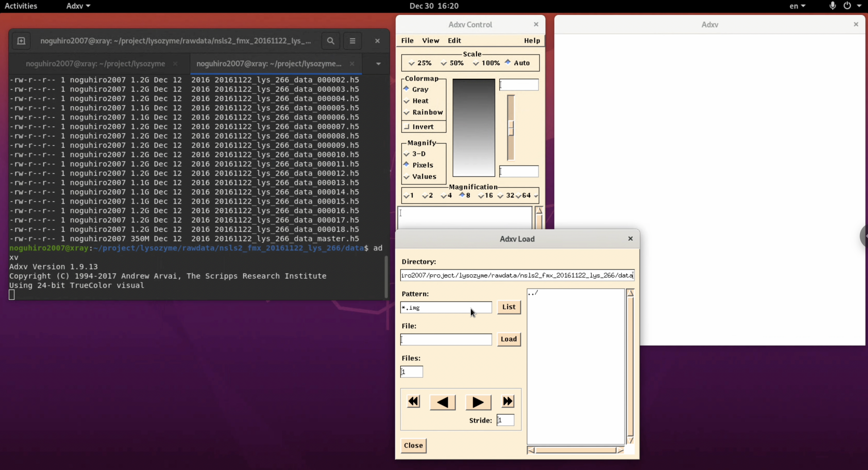
Task: Click the List button next to Pattern
Action: point(508,307)
